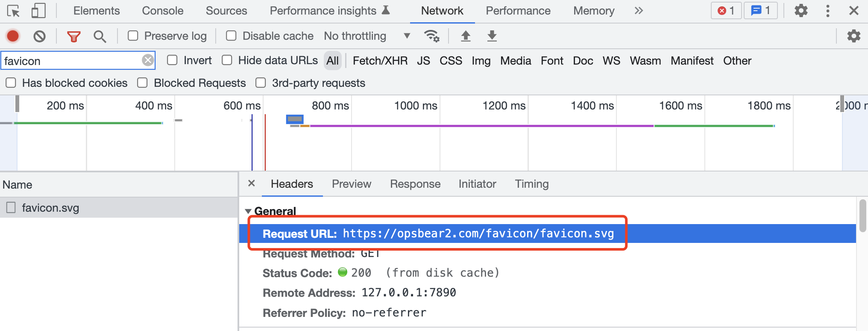This screenshot has width=868, height=331.
Task: Enable the Preserve log checkbox
Action: click(133, 36)
